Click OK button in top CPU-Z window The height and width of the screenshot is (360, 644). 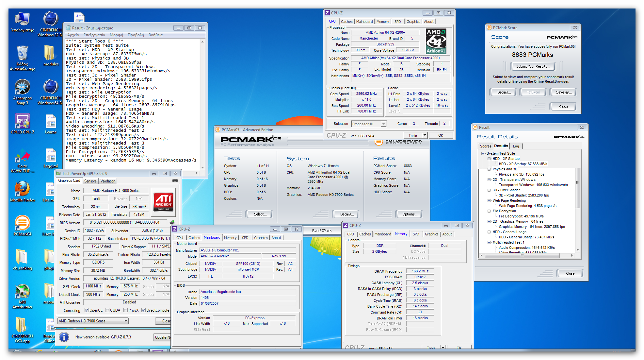coord(441,135)
